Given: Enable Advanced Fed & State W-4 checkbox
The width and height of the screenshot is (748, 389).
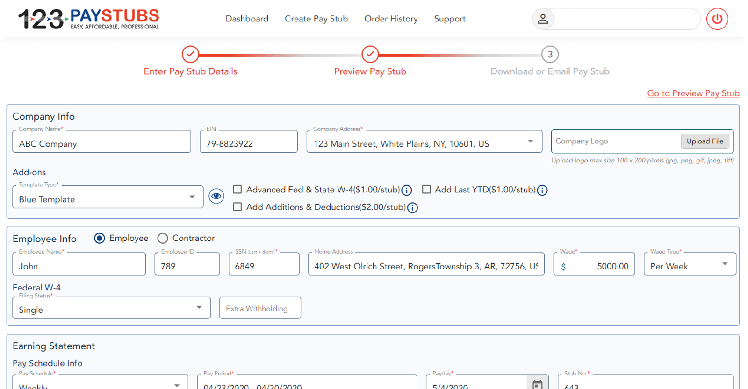Looking at the screenshot, I should point(237,189).
